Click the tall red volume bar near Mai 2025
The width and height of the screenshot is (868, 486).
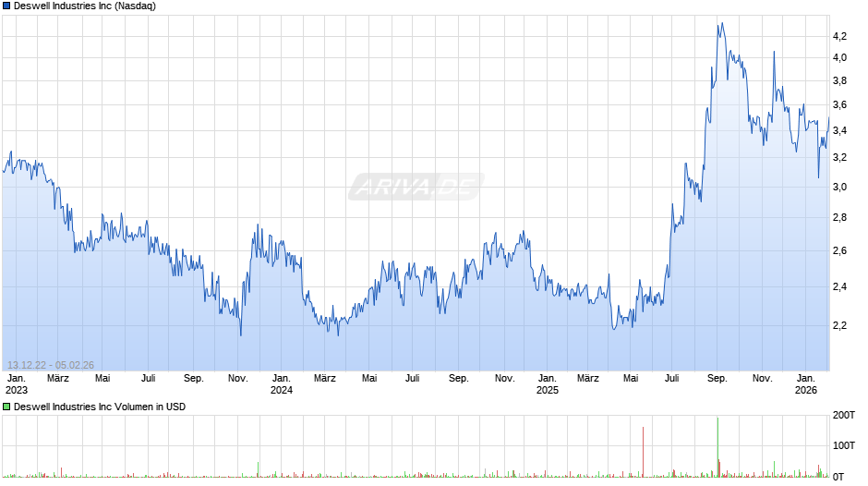(x=644, y=452)
